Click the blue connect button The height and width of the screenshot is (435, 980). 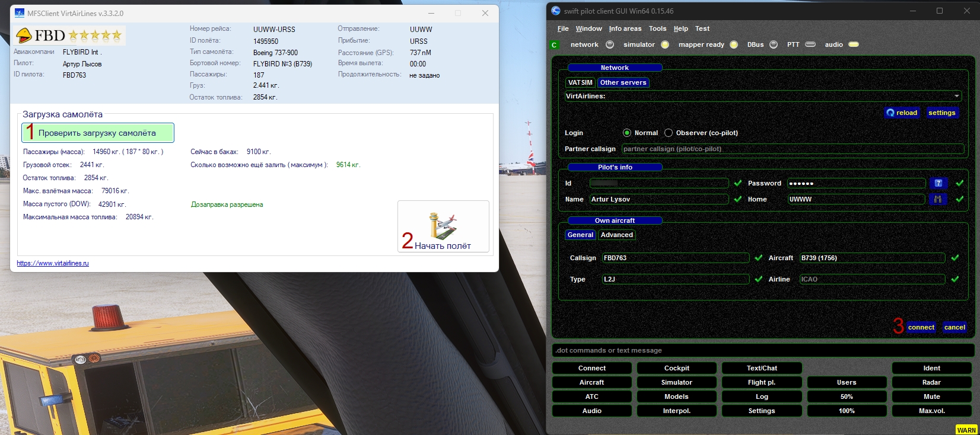[921, 327]
